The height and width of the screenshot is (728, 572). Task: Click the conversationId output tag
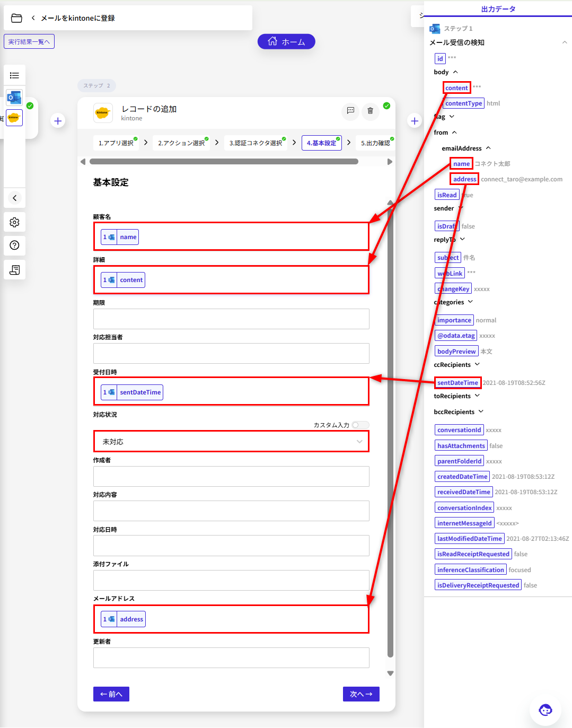click(459, 430)
